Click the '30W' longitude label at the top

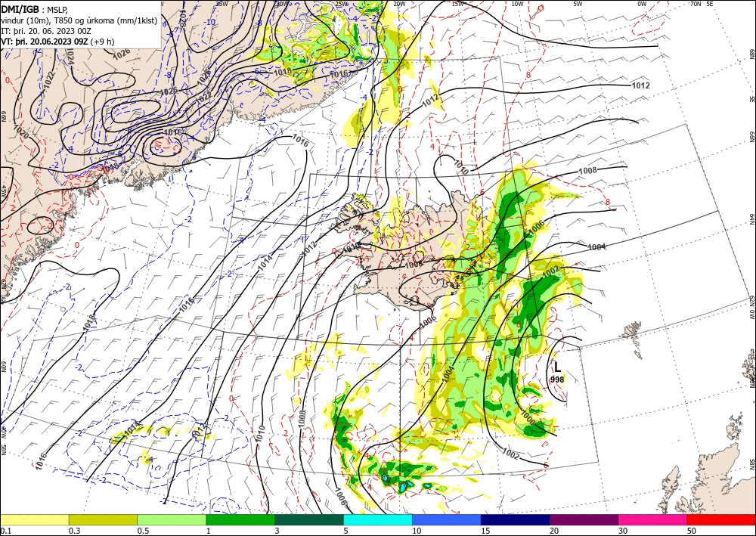click(282, 3)
